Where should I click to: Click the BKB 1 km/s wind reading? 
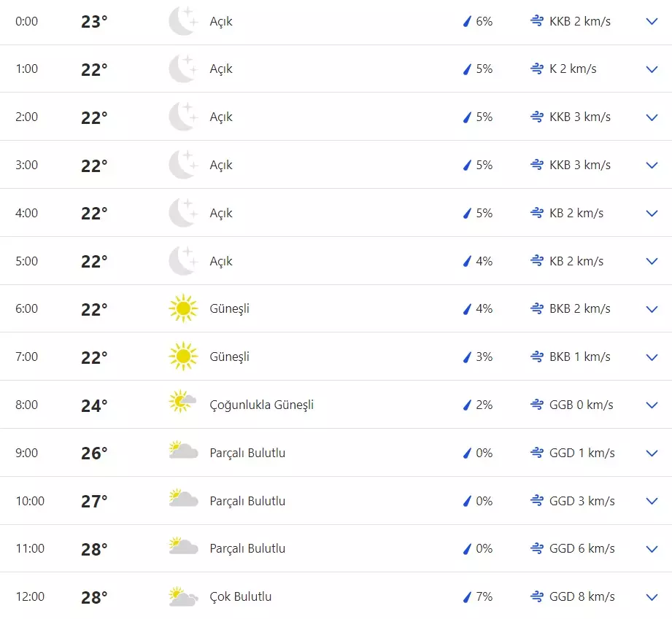pos(579,357)
